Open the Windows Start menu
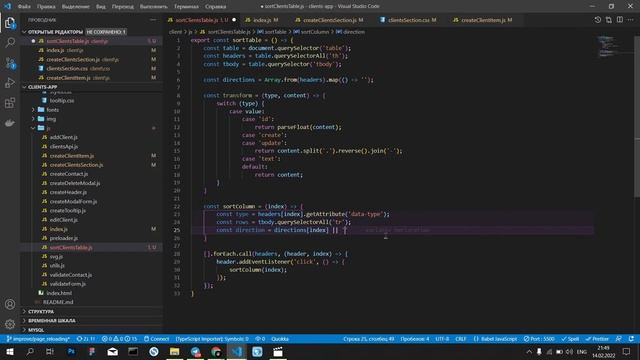Image resolution: width=640 pixels, height=360 pixels. click(x=10, y=352)
